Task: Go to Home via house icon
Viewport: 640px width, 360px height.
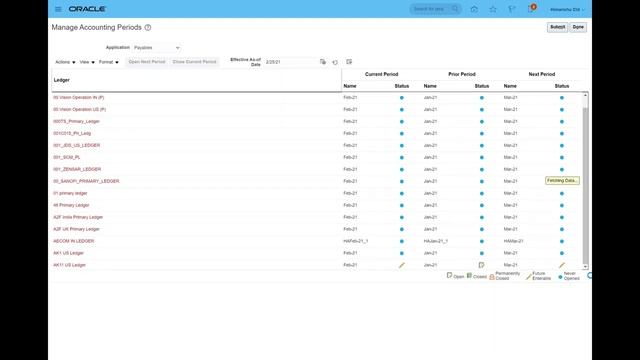Action: tap(474, 9)
